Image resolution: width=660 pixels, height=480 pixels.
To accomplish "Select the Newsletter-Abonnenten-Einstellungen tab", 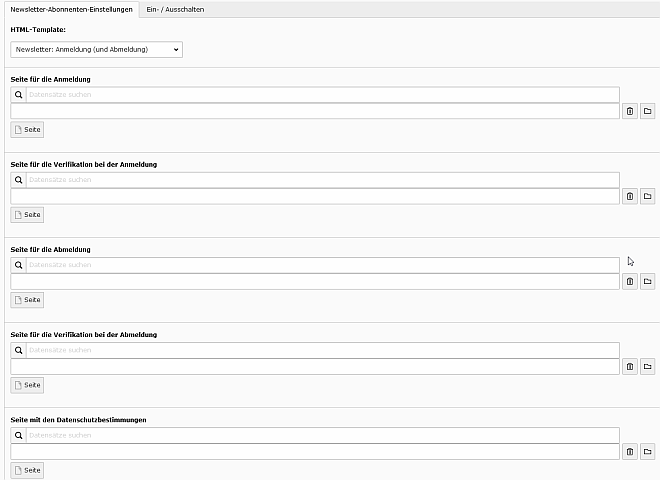I will tap(71, 9).
